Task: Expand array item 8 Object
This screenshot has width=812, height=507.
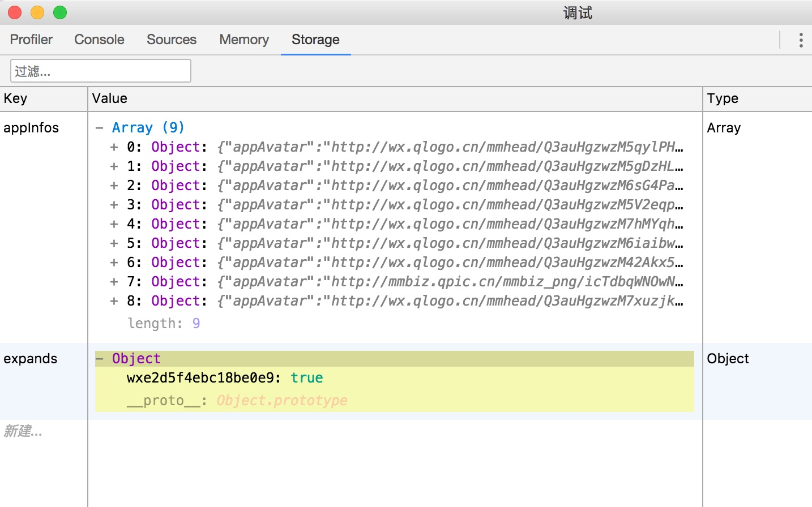Action: [114, 301]
